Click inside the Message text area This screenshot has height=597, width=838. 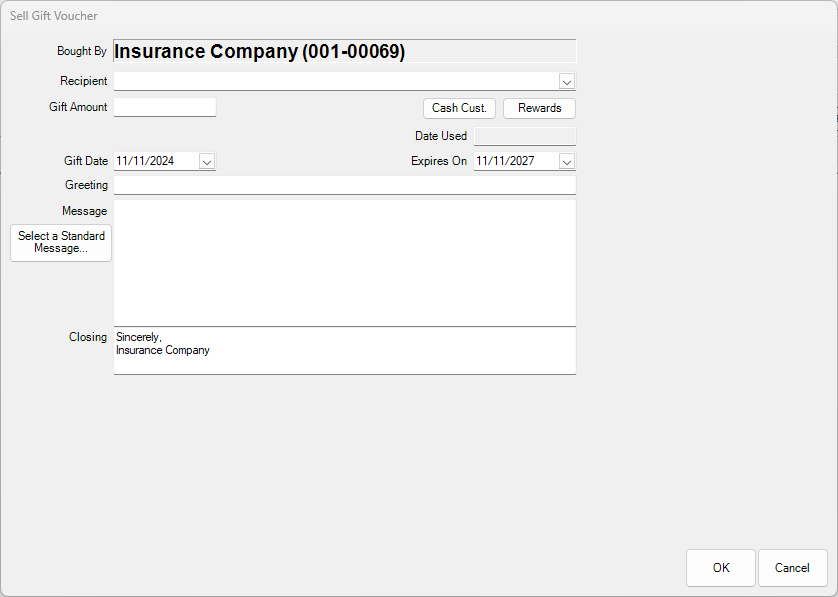[x=344, y=260]
